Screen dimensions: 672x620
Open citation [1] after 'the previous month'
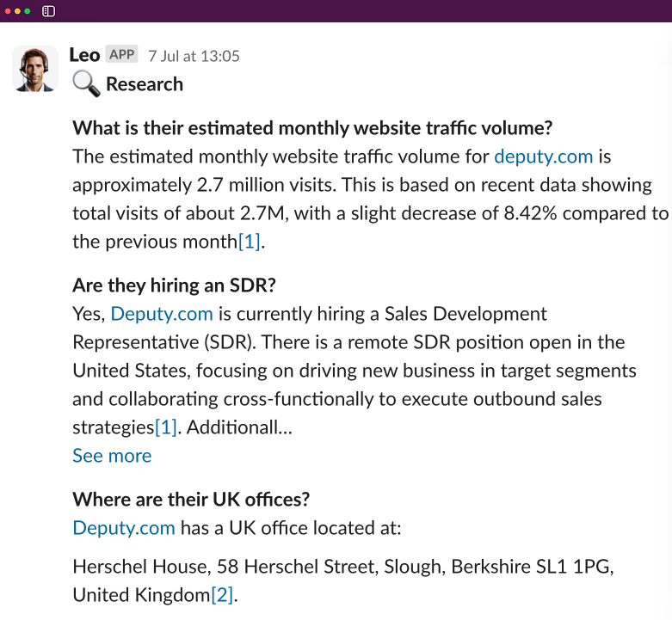(x=249, y=242)
